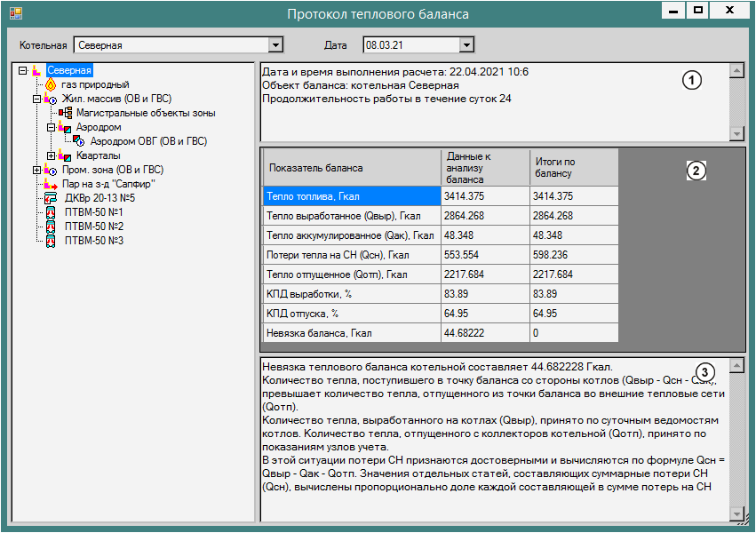
Task: Collapse the Северная root tree node
Action: point(22,70)
